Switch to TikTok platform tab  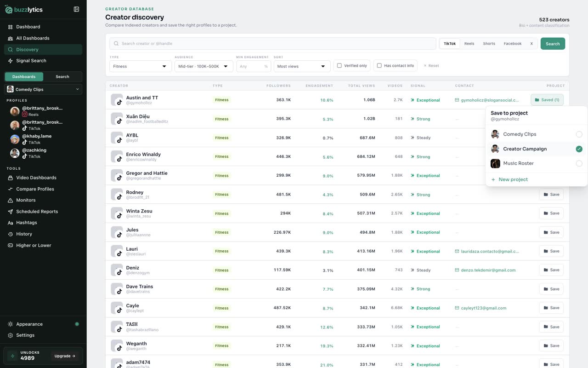(x=450, y=44)
